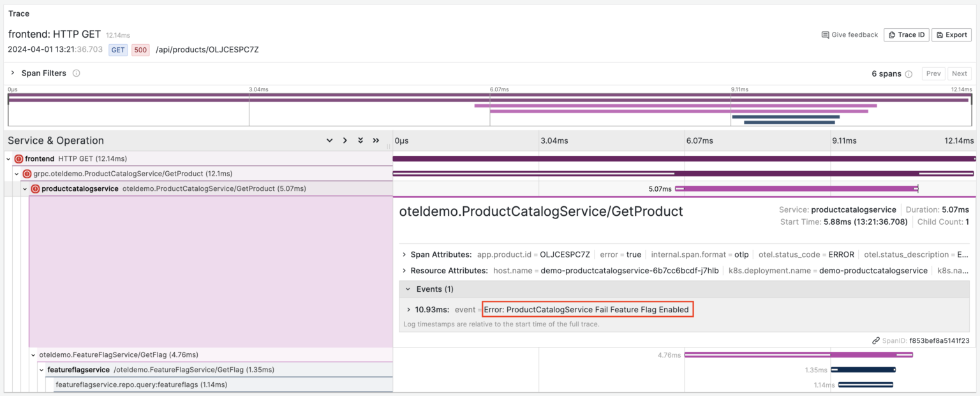Viewport: 980px width, 396px height.
Task: Expand all spans with double down chevron
Action: 360,141
